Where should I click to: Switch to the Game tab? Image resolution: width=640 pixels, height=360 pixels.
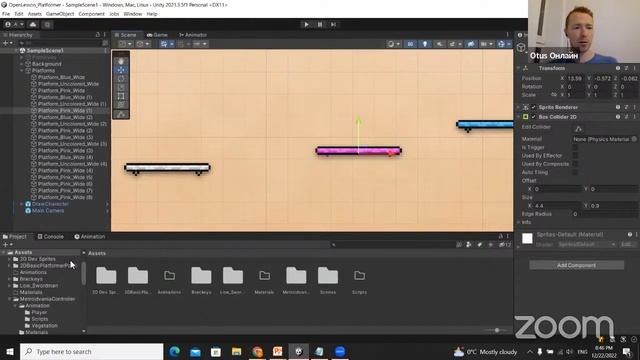pos(158,35)
